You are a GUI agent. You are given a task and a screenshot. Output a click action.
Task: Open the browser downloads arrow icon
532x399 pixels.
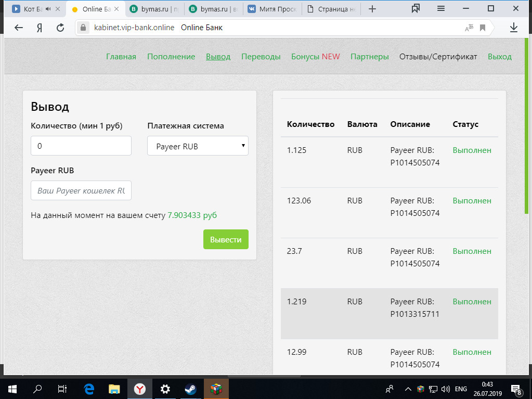(513, 28)
